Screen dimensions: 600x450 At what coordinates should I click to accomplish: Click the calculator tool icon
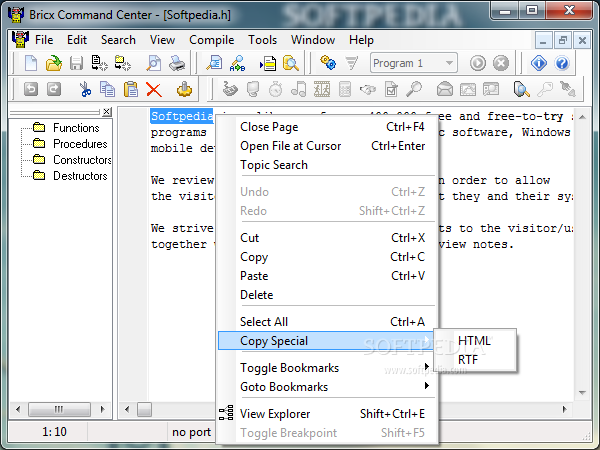[345, 90]
